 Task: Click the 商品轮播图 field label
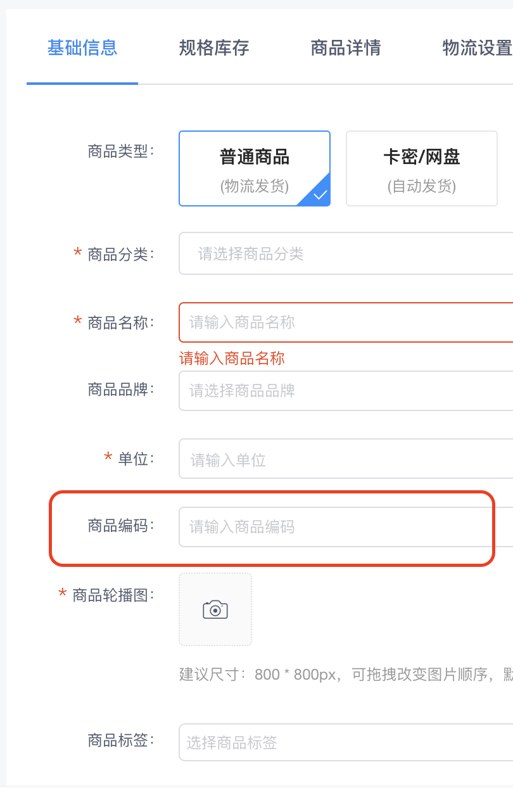point(113,595)
